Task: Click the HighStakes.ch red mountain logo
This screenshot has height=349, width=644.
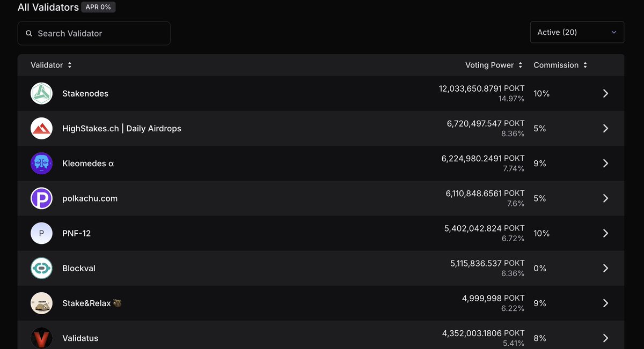Action: point(41,128)
